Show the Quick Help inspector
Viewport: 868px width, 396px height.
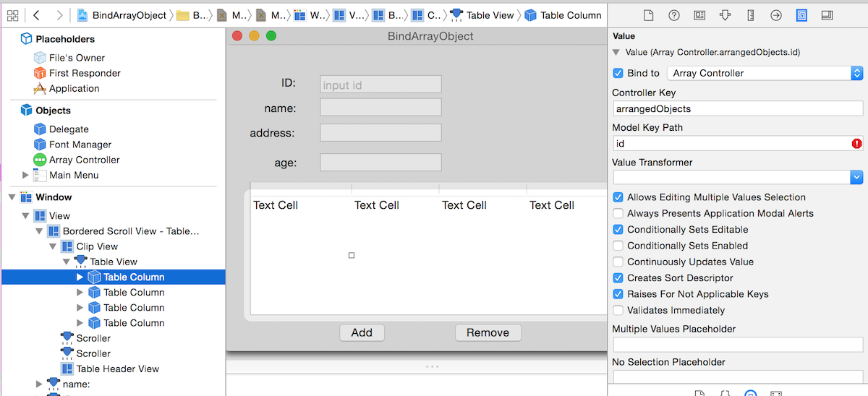pyautogui.click(x=673, y=15)
